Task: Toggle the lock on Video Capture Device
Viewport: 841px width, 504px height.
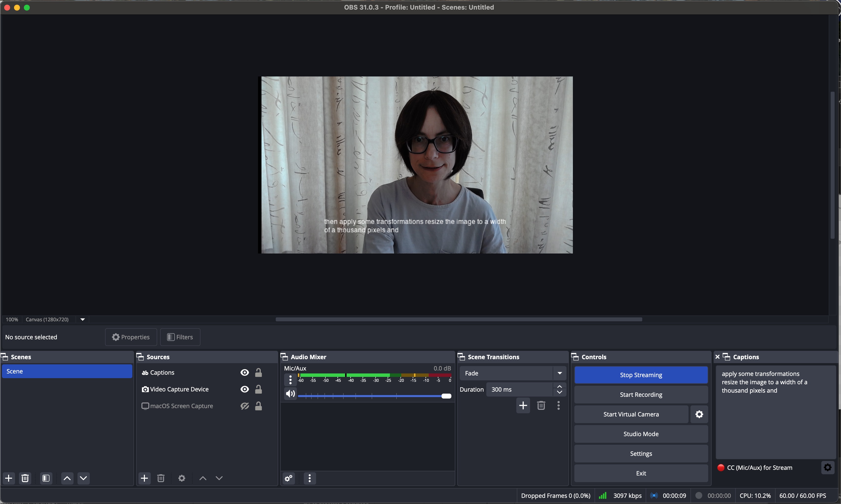Action: pos(259,389)
